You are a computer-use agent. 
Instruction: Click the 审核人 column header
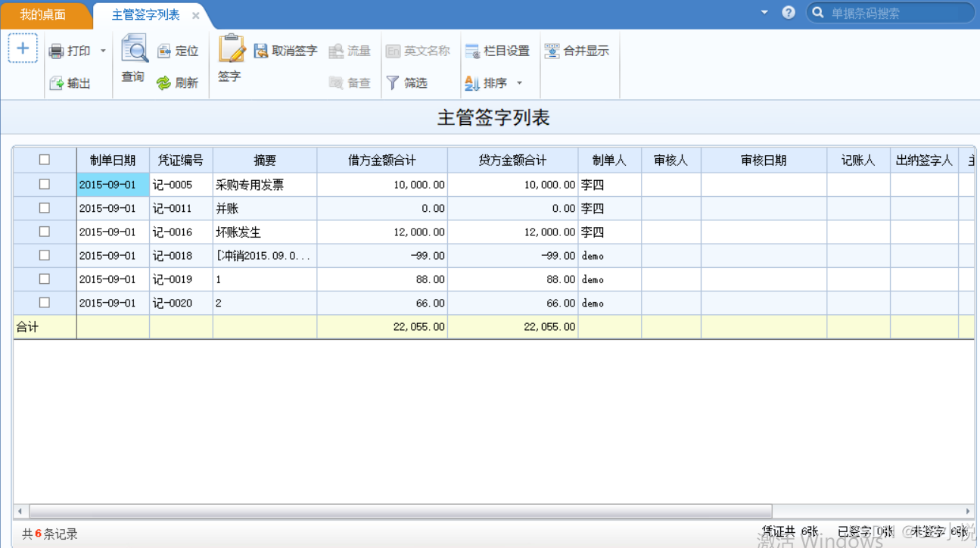pos(671,160)
